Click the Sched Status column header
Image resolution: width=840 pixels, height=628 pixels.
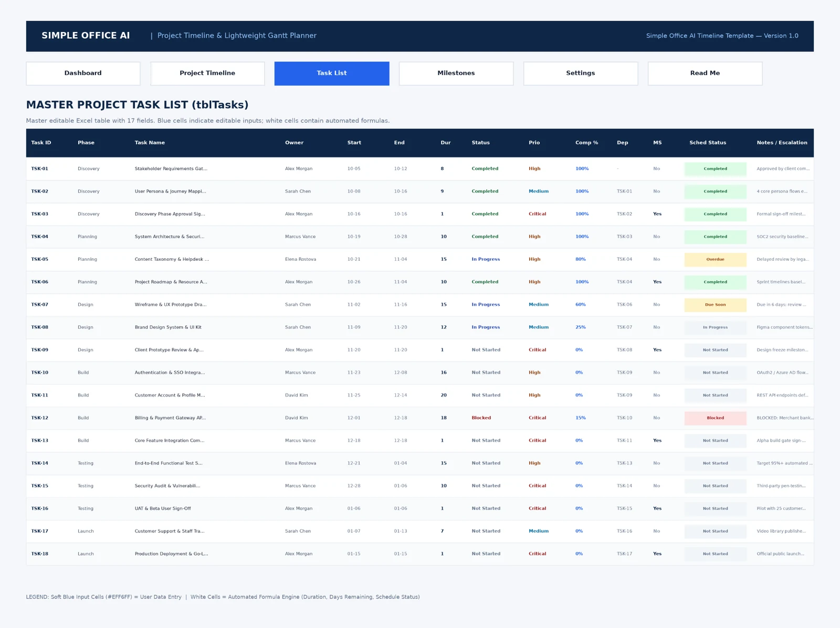pyautogui.click(x=708, y=143)
